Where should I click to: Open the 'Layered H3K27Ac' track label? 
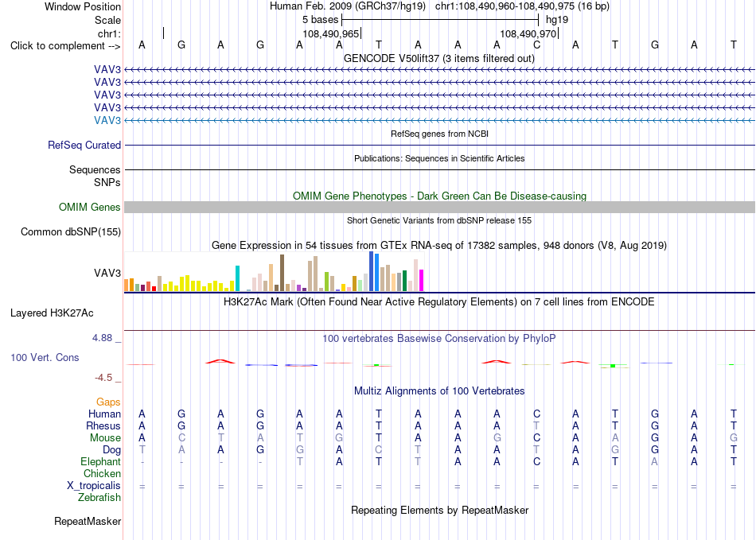[52, 313]
